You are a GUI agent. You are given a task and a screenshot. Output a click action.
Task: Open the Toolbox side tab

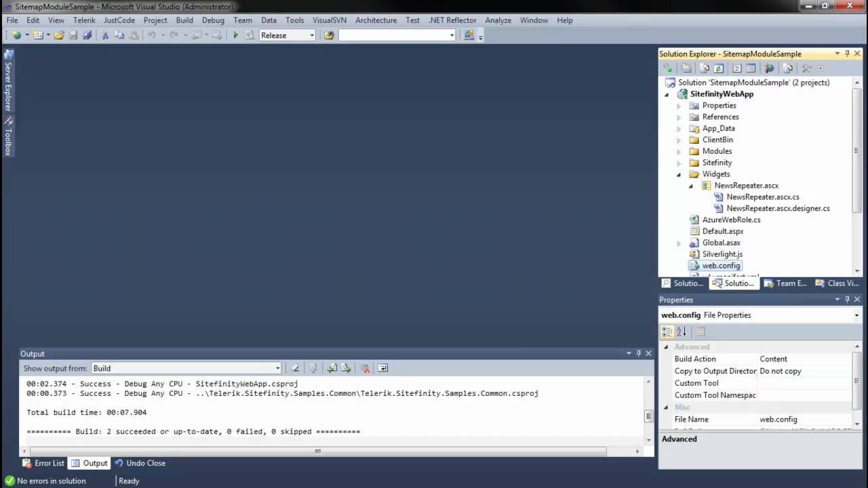point(8,136)
